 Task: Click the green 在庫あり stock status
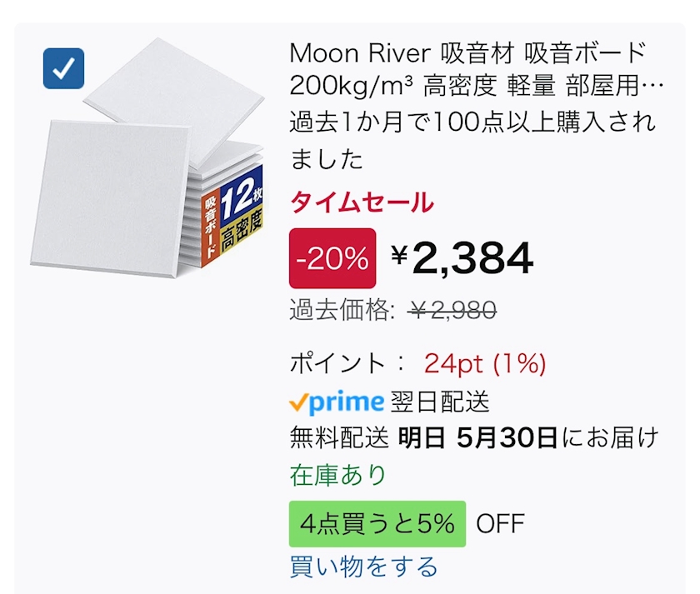click(338, 475)
